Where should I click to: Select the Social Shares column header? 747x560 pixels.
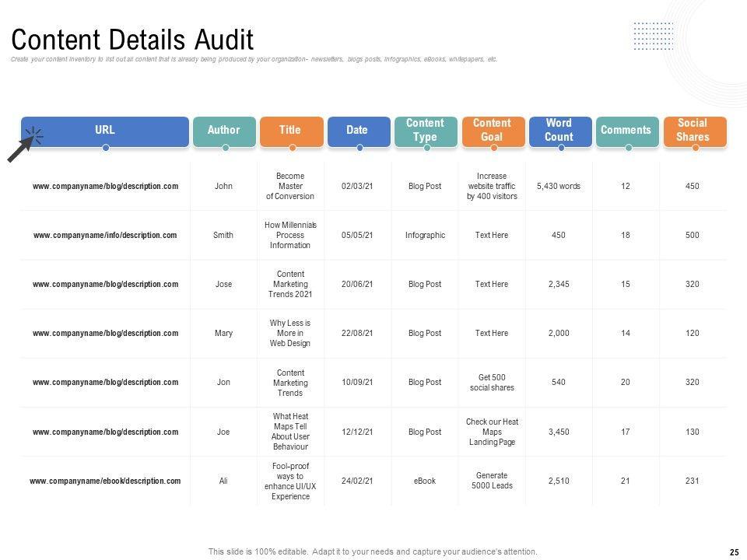tap(695, 131)
